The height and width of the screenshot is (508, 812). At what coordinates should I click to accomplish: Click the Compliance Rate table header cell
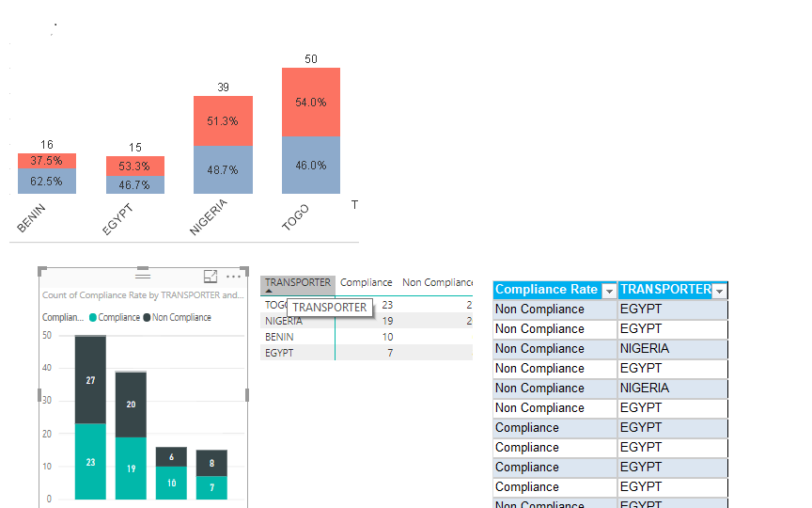(x=554, y=290)
